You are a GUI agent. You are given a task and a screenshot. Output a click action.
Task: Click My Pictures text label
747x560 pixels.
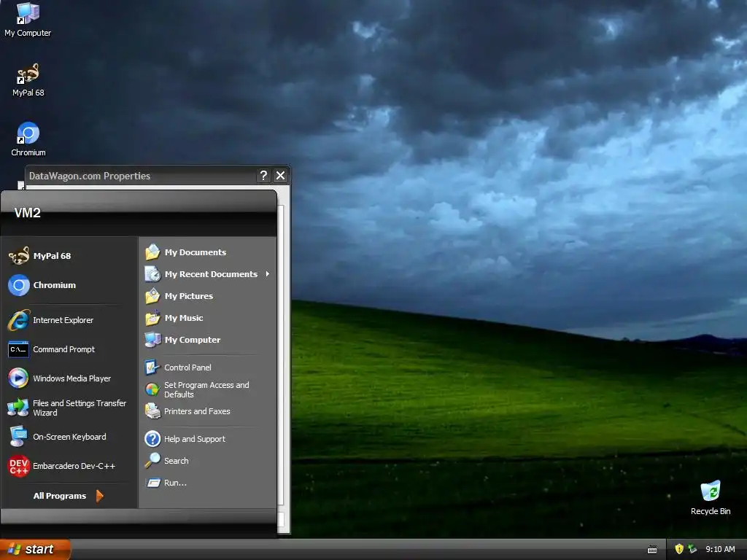(x=189, y=296)
